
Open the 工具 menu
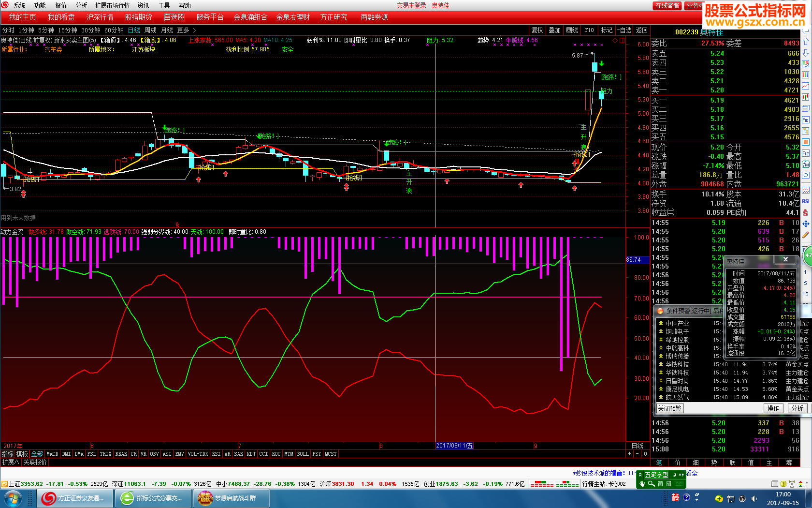click(164, 5)
